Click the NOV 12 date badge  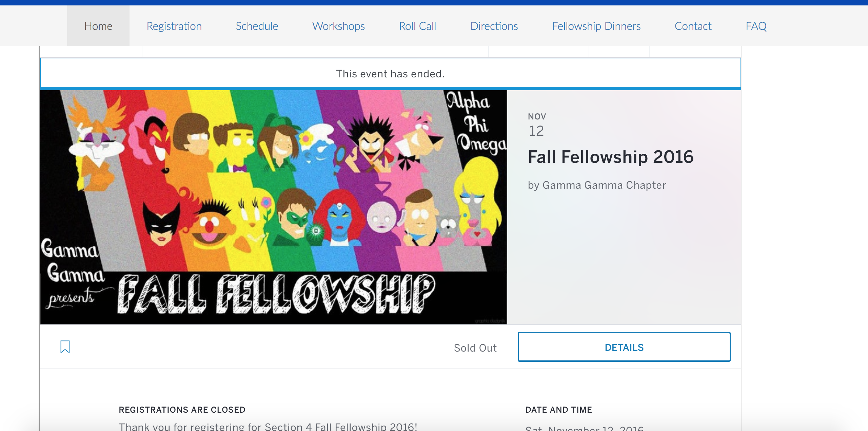(537, 125)
